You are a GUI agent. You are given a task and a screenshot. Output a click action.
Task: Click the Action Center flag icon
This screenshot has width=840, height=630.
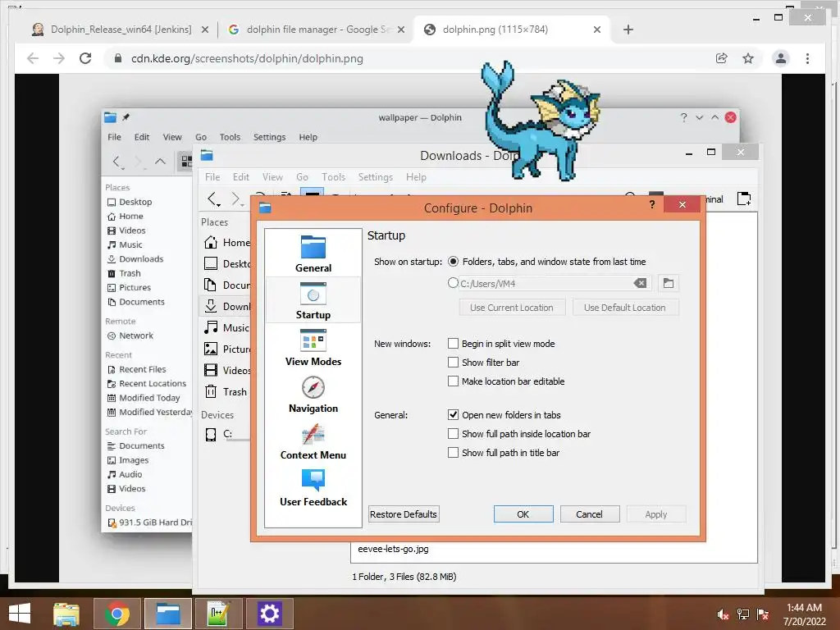tap(763, 614)
